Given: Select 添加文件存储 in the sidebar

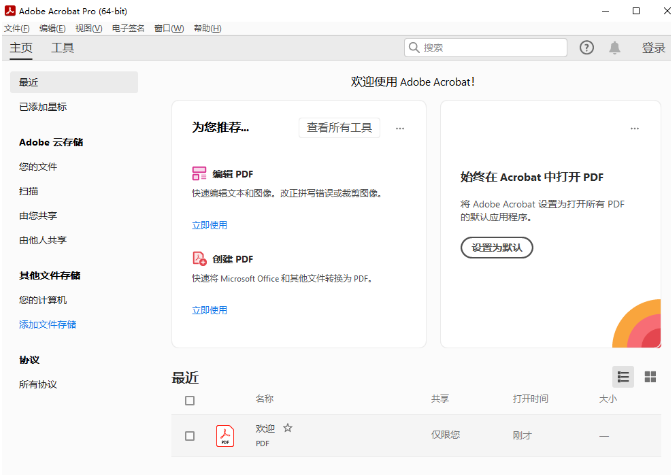Looking at the screenshot, I should [x=48, y=325].
